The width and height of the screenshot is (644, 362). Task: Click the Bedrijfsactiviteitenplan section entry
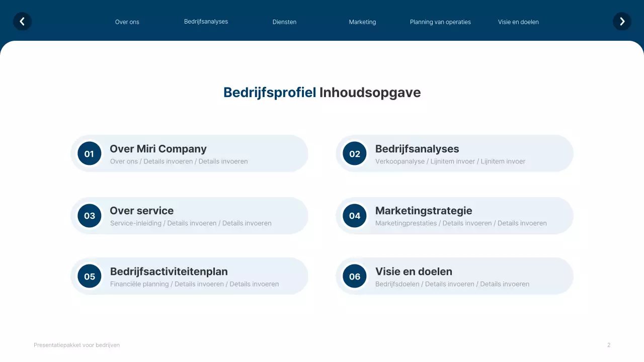click(169, 271)
